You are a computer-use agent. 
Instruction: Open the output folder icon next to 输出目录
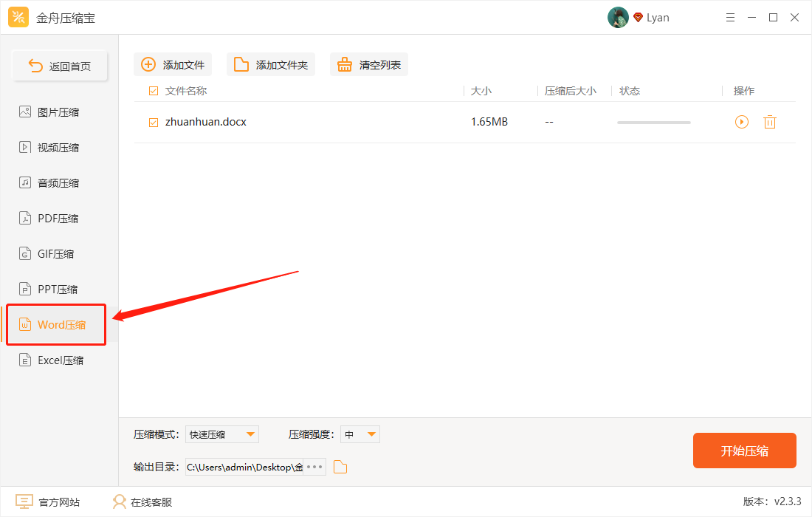coord(340,466)
